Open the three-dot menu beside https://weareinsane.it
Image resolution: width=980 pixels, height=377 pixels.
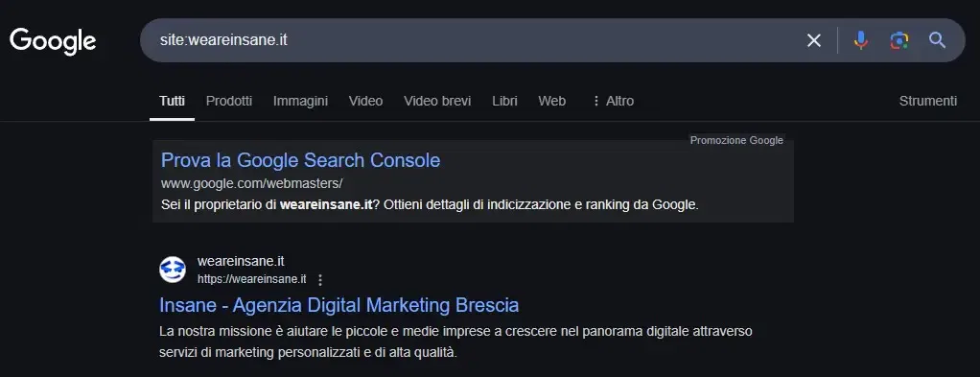[x=320, y=279]
